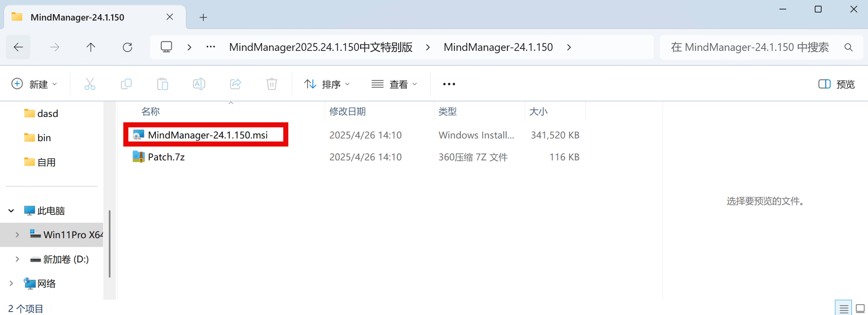
Task: Go up one folder level
Action: tap(91, 47)
